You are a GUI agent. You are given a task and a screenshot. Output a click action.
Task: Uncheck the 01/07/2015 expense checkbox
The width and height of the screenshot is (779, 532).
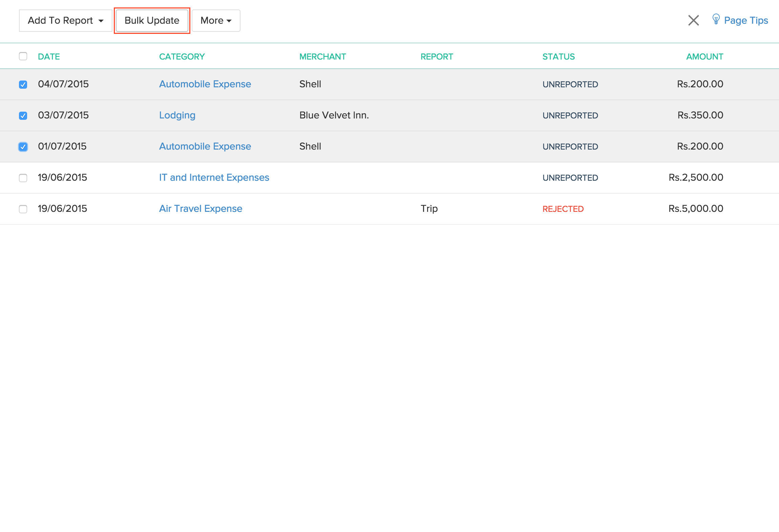(x=23, y=147)
